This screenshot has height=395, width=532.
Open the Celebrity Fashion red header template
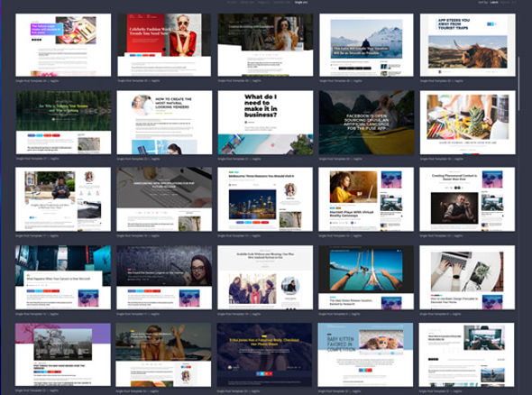click(x=164, y=45)
